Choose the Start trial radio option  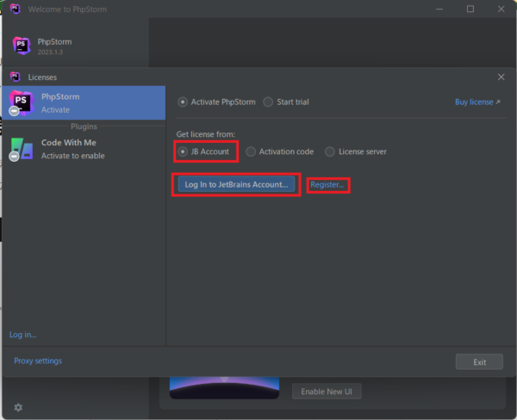tap(268, 102)
